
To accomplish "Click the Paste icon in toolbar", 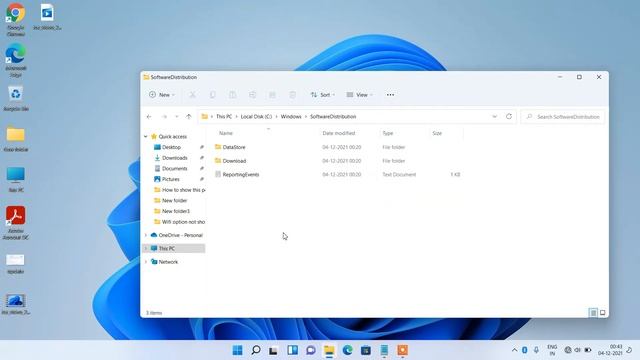I will [232, 95].
